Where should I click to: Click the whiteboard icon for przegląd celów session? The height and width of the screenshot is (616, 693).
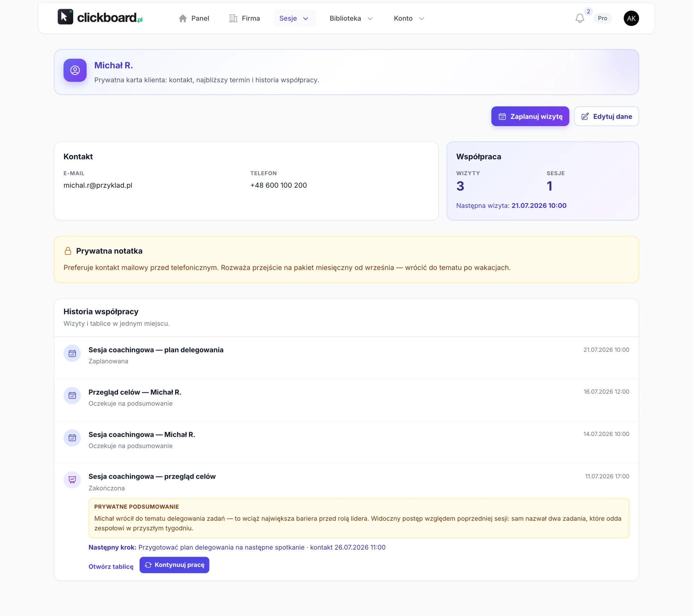[x=72, y=480]
